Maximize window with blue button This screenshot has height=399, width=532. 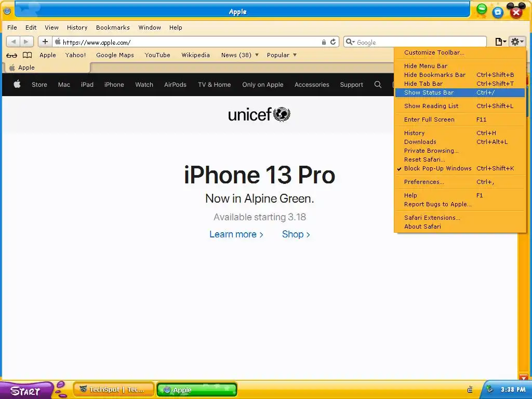pos(498,12)
